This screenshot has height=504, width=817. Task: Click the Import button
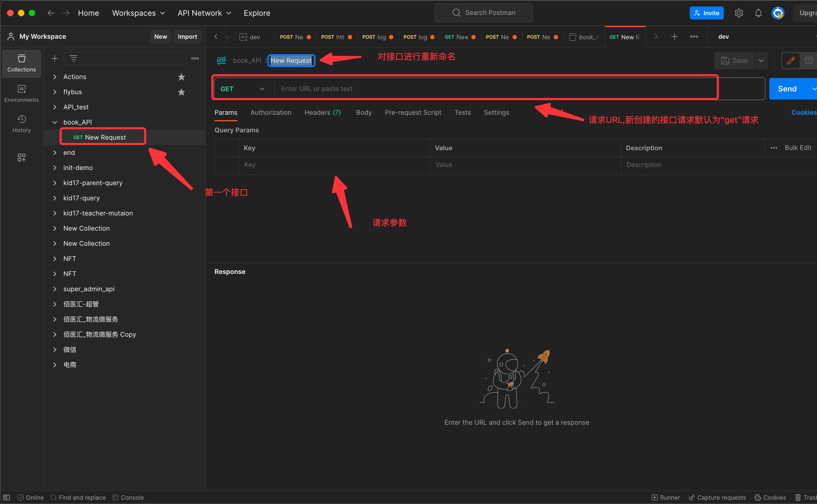click(x=187, y=37)
